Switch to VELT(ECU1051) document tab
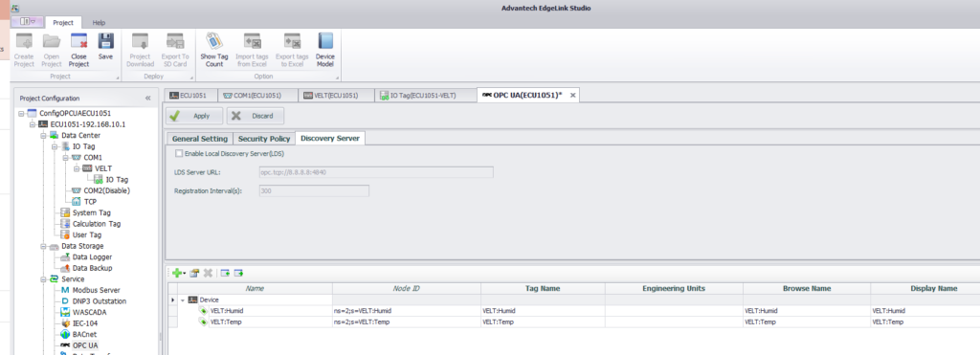The width and height of the screenshot is (980, 355). pyautogui.click(x=336, y=95)
